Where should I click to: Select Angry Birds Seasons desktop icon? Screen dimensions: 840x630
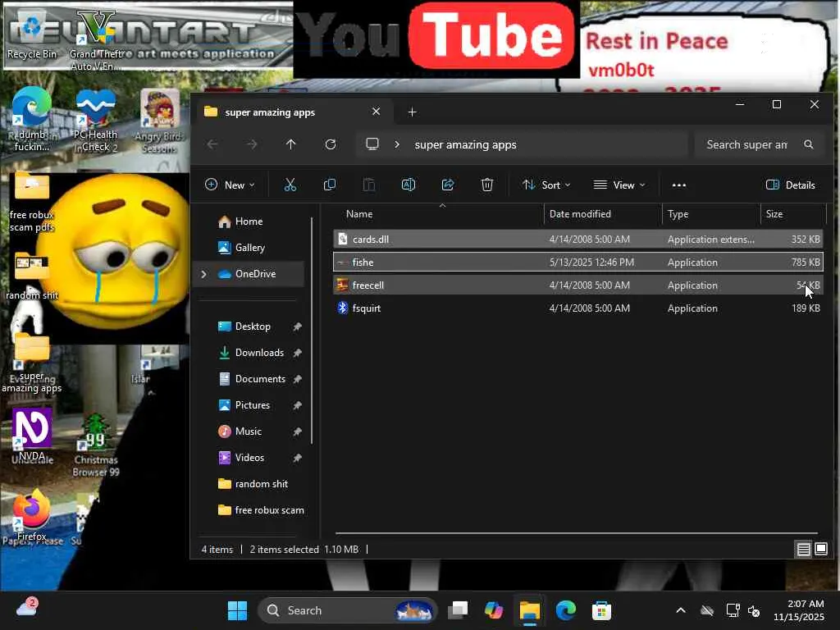pyautogui.click(x=160, y=121)
